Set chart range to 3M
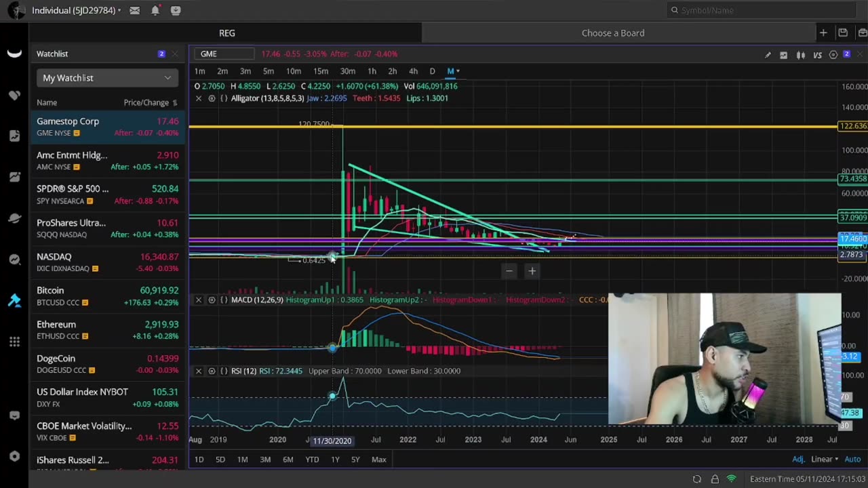Viewport: 868px width, 488px height. click(265, 460)
